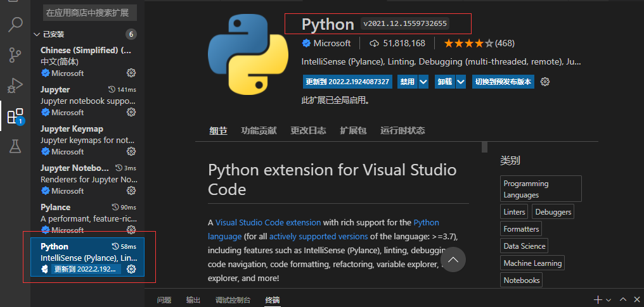Click 切换到预发布版本 button
This screenshot has height=307, width=644.
(x=503, y=82)
